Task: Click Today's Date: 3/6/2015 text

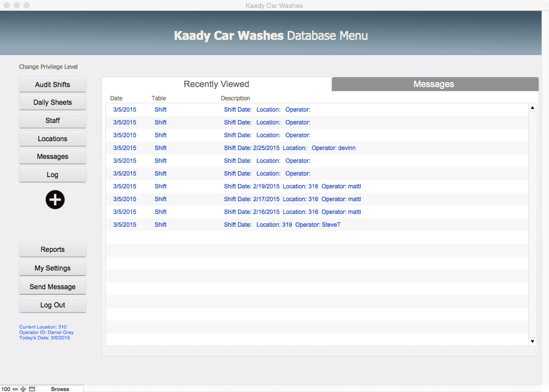Action: [44, 338]
